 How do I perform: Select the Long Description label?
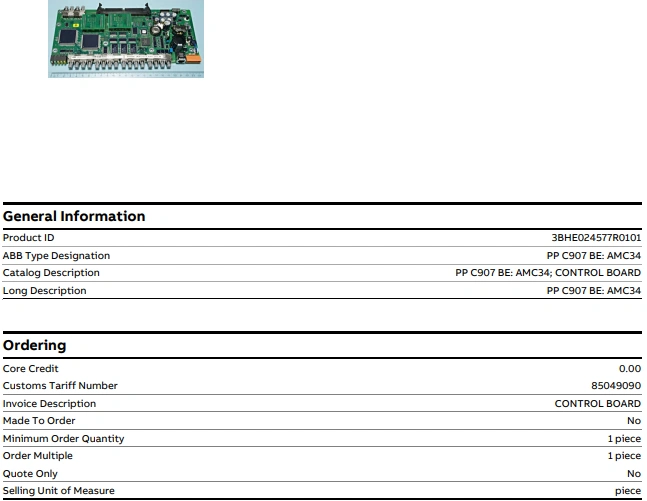coord(44,291)
